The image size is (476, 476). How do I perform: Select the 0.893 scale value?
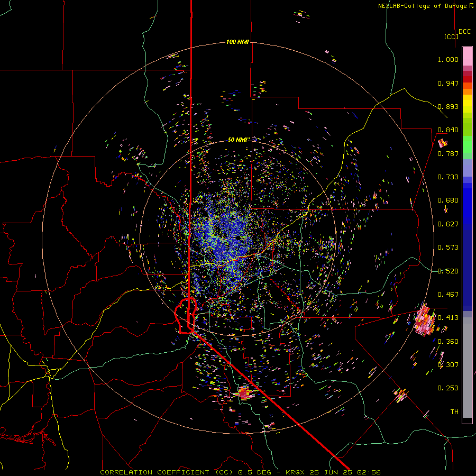pos(448,106)
